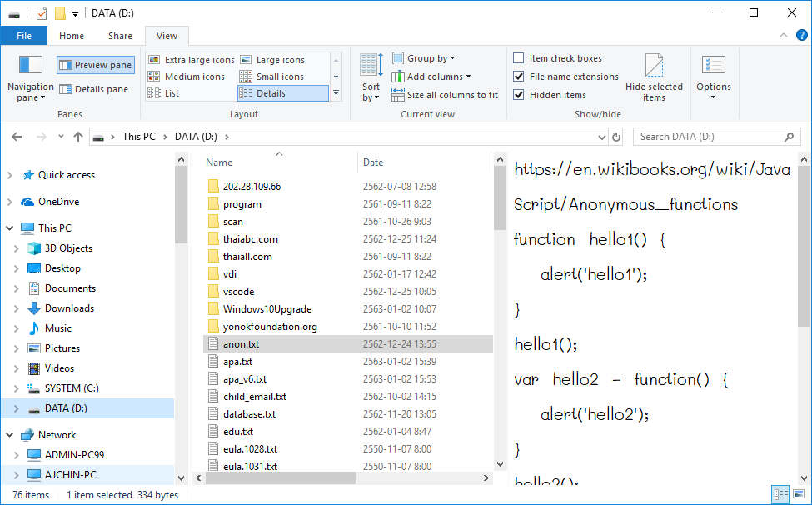Open the File menu tab
Viewport: 812px width, 505px height.
coord(24,36)
